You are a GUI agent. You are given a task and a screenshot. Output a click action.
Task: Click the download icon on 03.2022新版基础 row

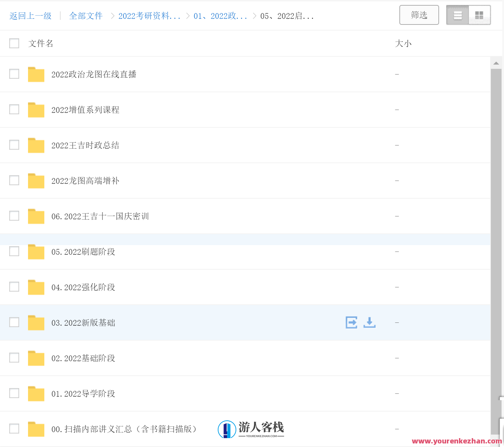pyautogui.click(x=369, y=322)
